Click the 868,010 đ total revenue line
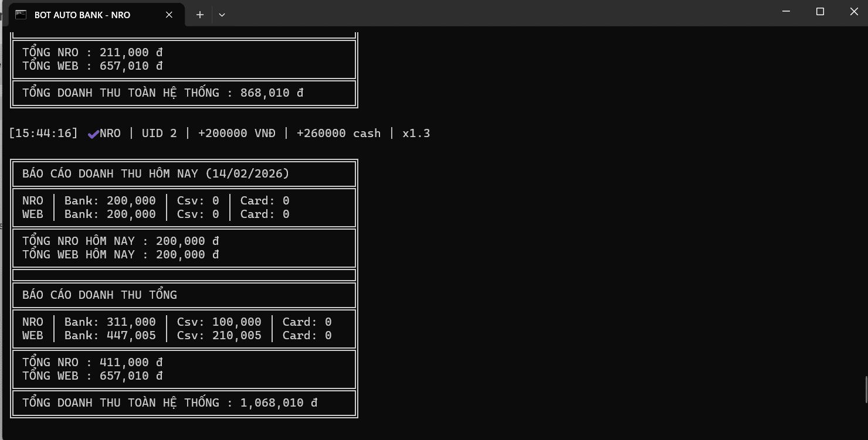868x440 pixels. (x=163, y=93)
